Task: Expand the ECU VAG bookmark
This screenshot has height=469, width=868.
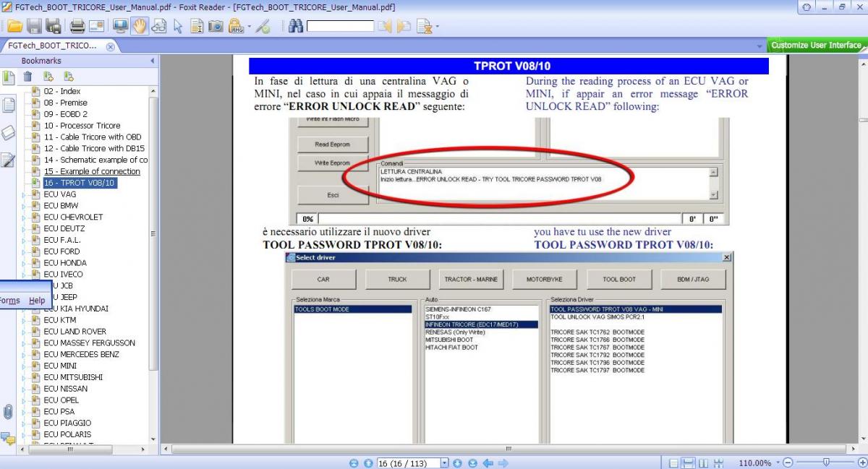Action: click(23, 194)
